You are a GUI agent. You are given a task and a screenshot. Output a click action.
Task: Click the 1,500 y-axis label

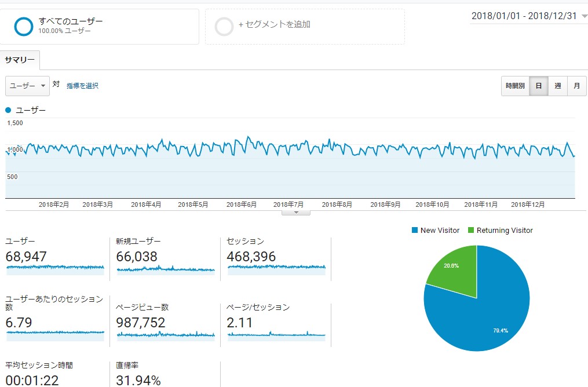(x=15, y=123)
